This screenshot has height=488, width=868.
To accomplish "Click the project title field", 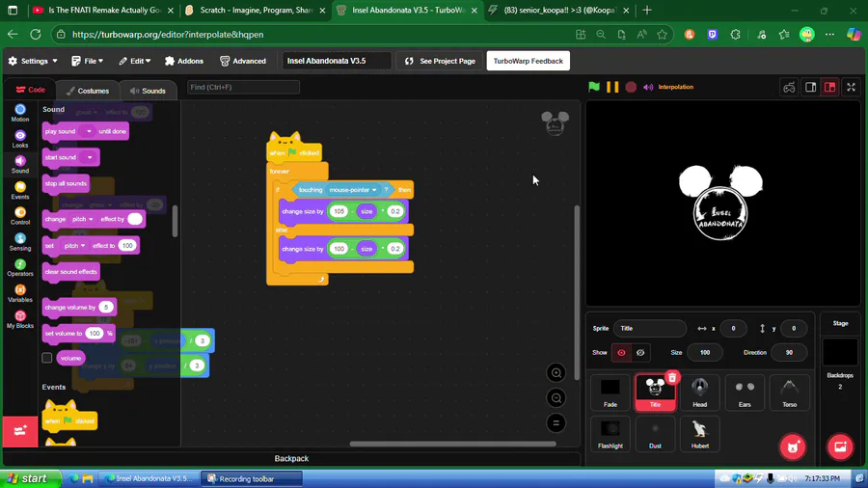I will (337, 61).
